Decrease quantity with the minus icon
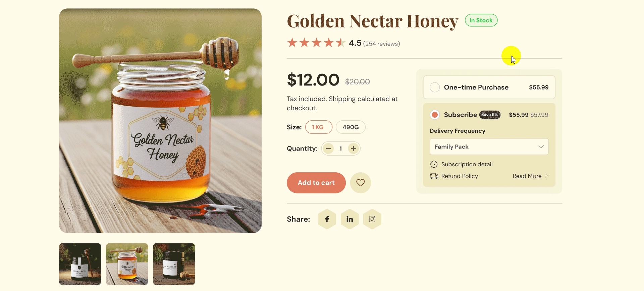This screenshot has width=644, height=291. 328,148
